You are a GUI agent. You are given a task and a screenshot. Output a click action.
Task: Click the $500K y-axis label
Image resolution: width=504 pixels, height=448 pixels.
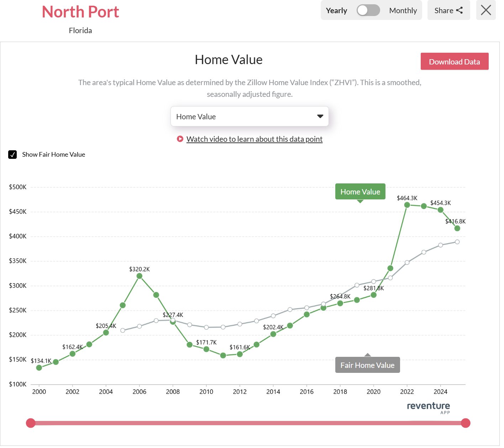coord(18,187)
